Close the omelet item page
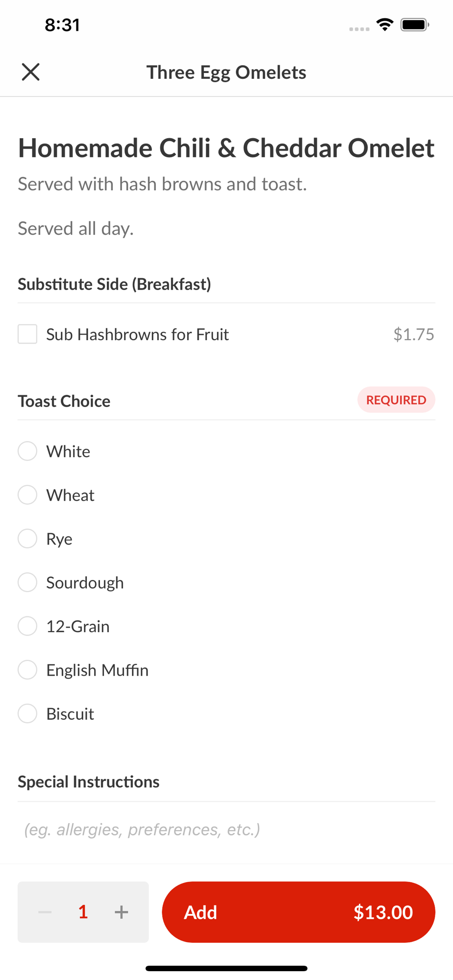 (x=30, y=72)
